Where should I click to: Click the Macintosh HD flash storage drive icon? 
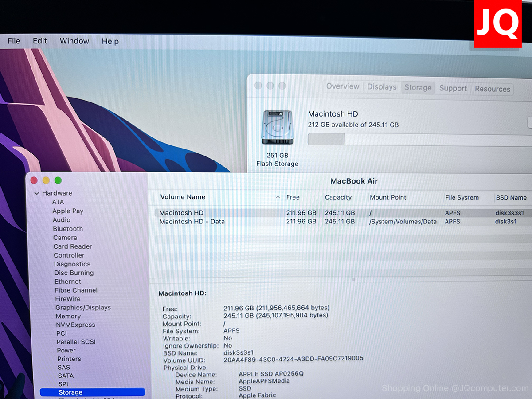277,128
